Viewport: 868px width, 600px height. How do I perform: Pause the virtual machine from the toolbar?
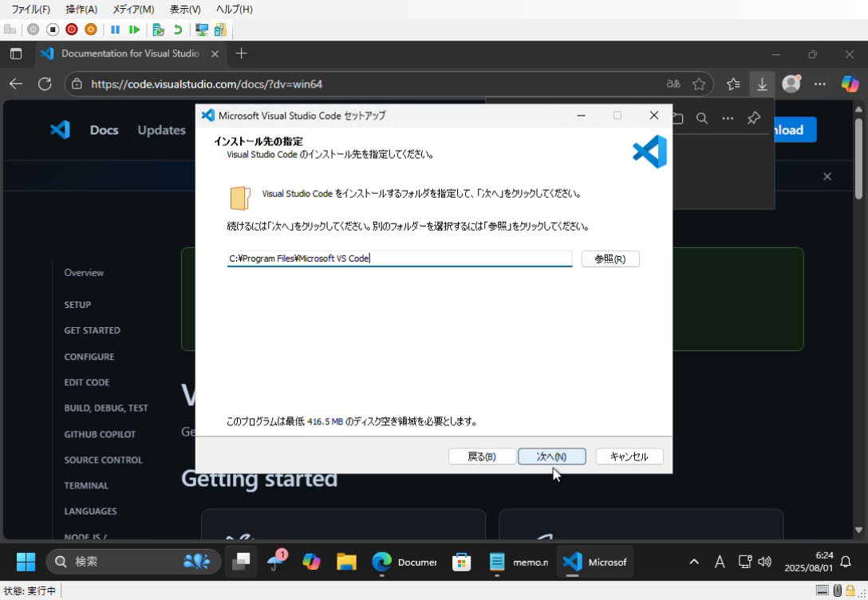(x=115, y=30)
